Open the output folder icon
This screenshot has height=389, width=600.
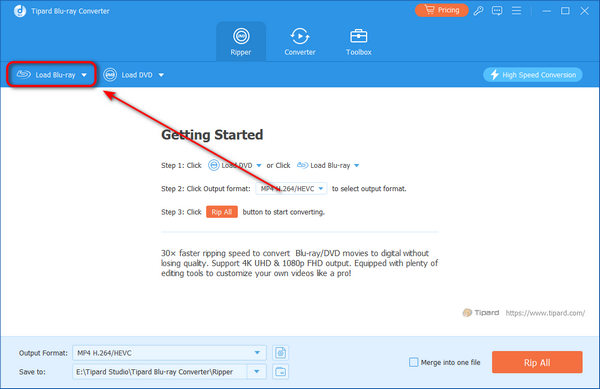coord(280,371)
